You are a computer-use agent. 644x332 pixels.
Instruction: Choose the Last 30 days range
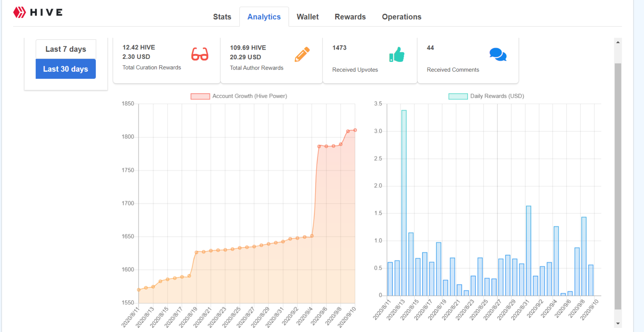[x=66, y=69]
